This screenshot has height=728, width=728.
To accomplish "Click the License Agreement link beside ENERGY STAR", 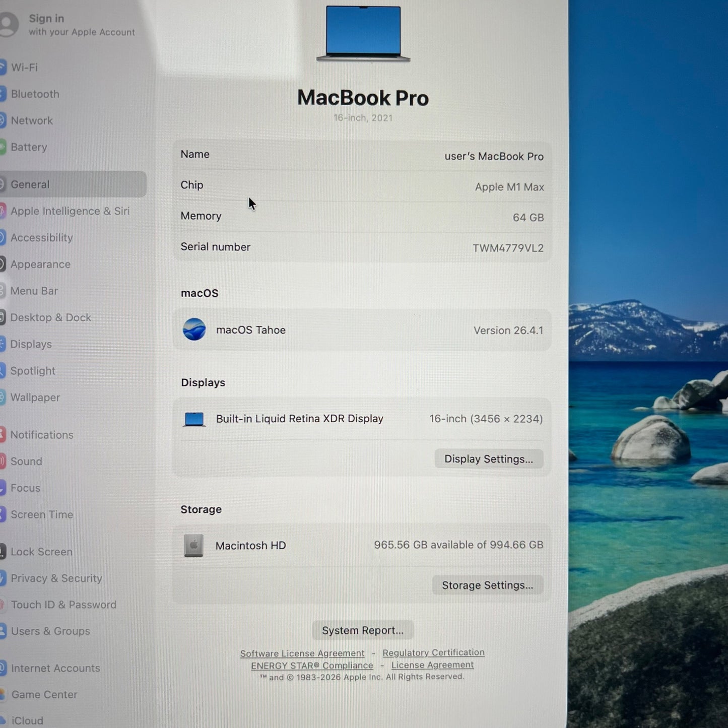I will coord(433,666).
